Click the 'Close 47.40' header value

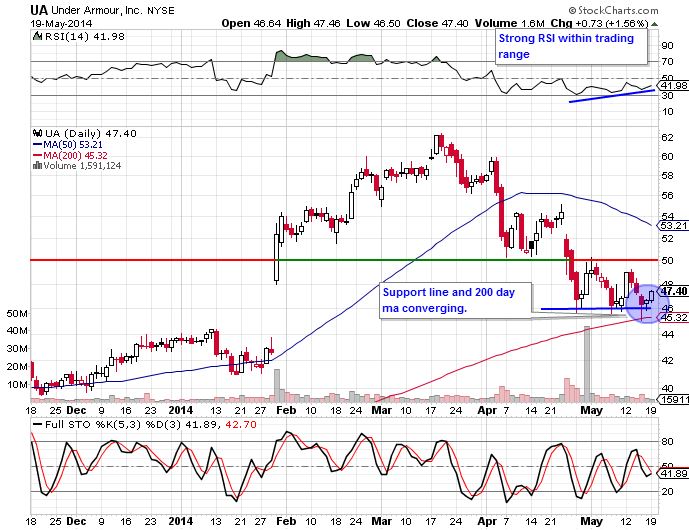click(x=437, y=23)
